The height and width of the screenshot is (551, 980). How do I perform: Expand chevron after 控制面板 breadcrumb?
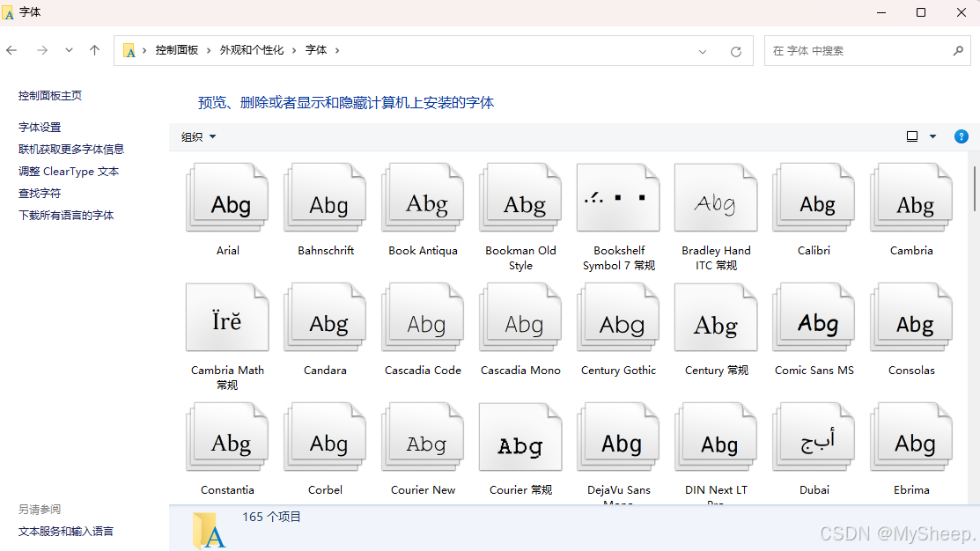click(x=209, y=50)
